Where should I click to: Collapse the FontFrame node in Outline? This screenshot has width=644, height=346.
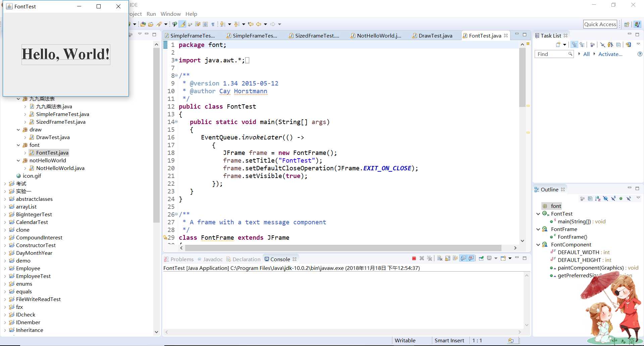tap(538, 229)
